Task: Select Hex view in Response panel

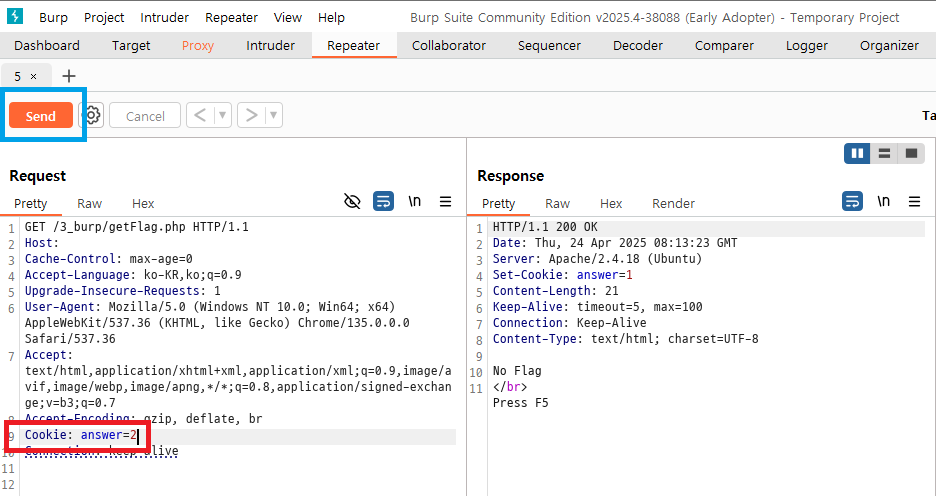Action: (611, 204)
